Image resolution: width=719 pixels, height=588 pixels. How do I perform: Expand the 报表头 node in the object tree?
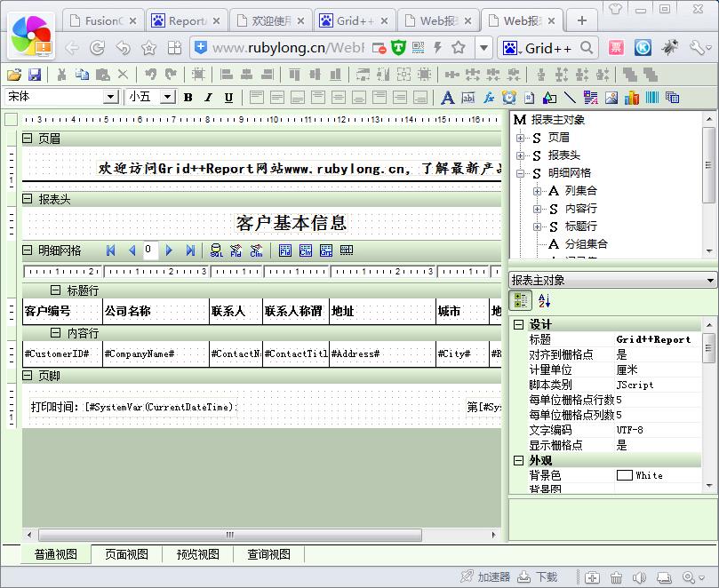point(520,155)
